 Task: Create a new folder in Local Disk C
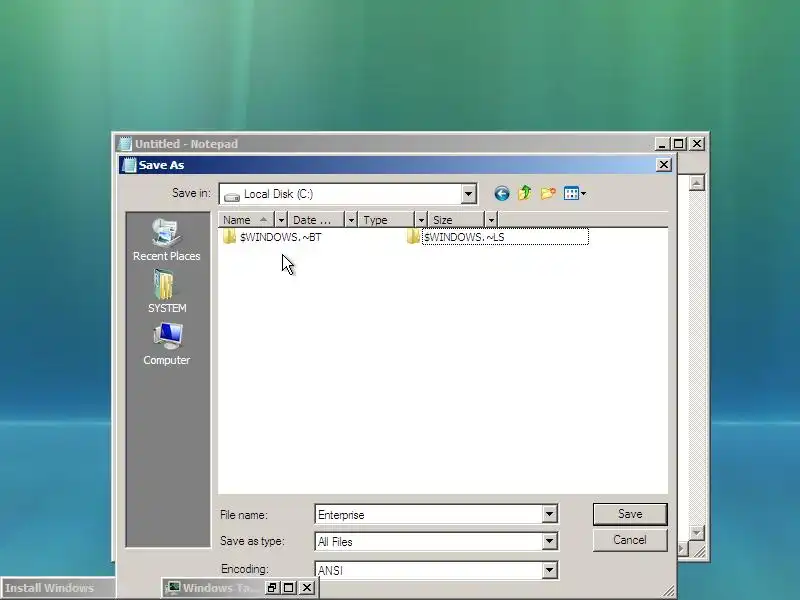point(548,193)
